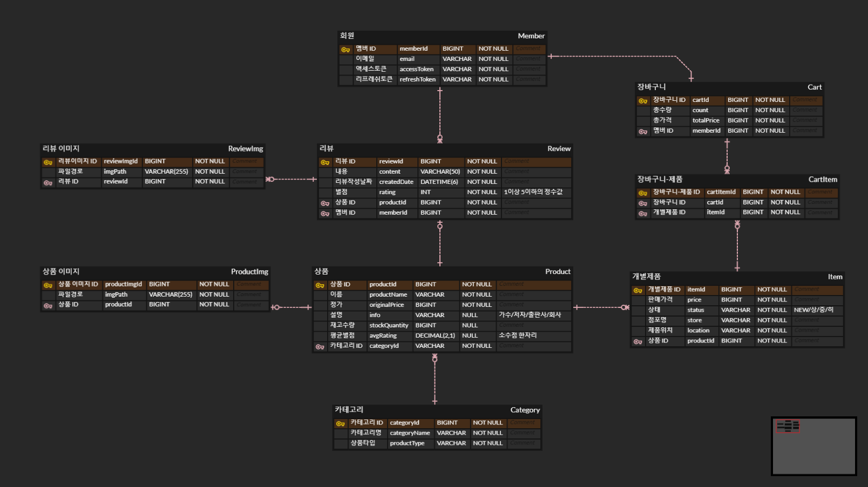Select the Cart table name header
Viewport: 868px width, 487px height.
[x=815, y=87]
